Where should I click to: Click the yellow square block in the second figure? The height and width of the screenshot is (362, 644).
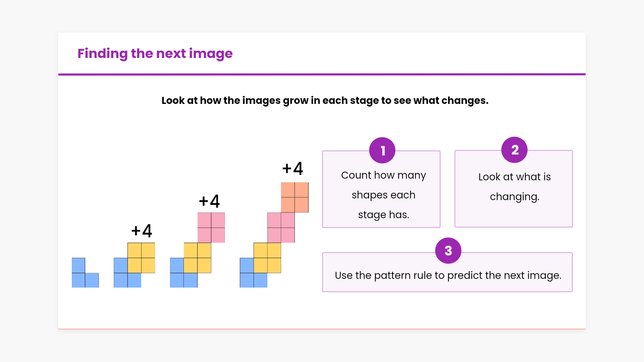point(141,258)
